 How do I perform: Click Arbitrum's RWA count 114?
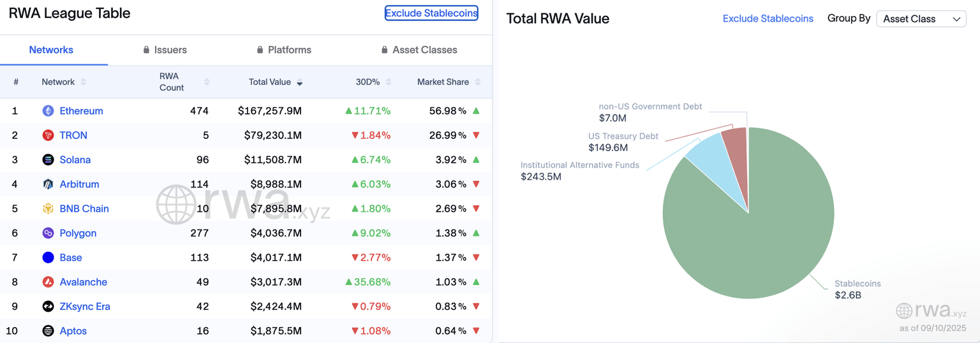pyautogui.click(x=199, y=184)
